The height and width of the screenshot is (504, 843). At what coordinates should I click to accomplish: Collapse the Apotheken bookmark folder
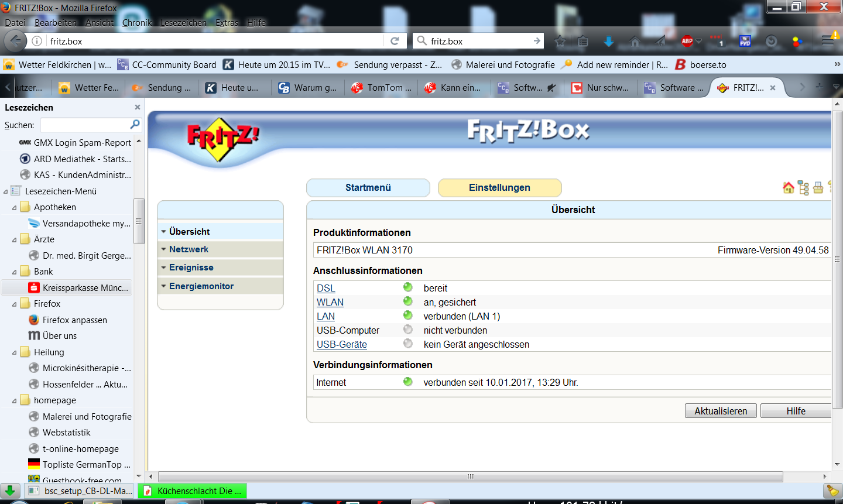pyautogui.click(x=15, y=207)
